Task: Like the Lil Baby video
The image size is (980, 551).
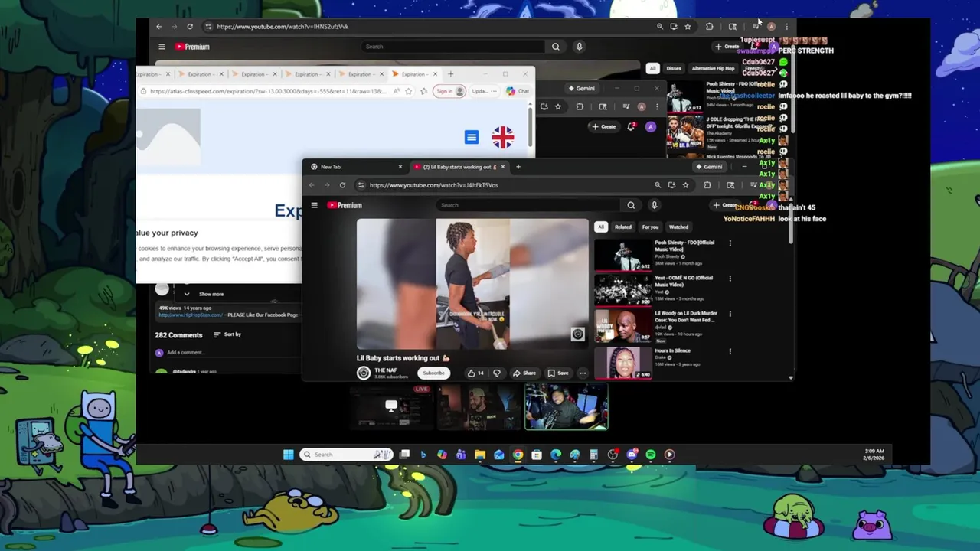Action: tap(475, 373)
